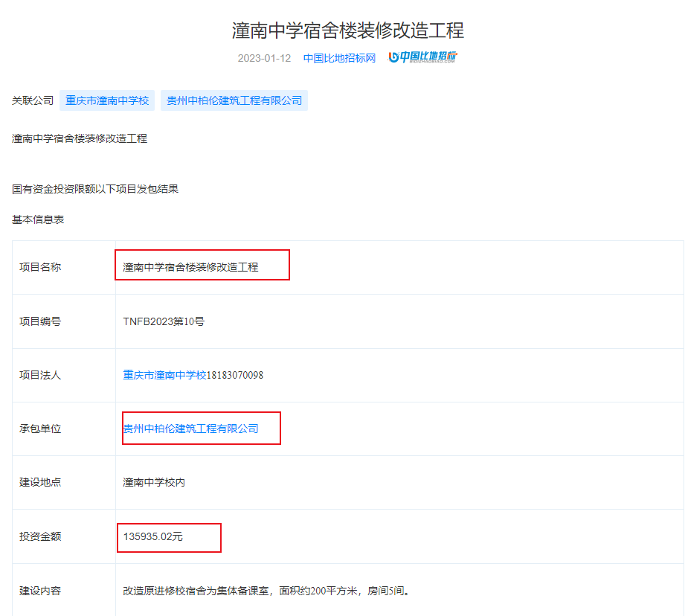
Task: Click the 承包单位 label cell
Action: [x=40, y=429]
